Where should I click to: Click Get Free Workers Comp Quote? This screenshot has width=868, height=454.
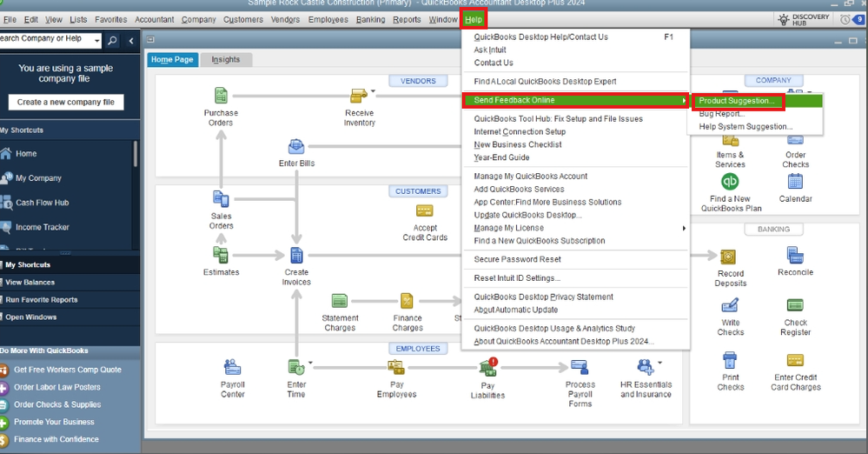(x=68, y=370)
